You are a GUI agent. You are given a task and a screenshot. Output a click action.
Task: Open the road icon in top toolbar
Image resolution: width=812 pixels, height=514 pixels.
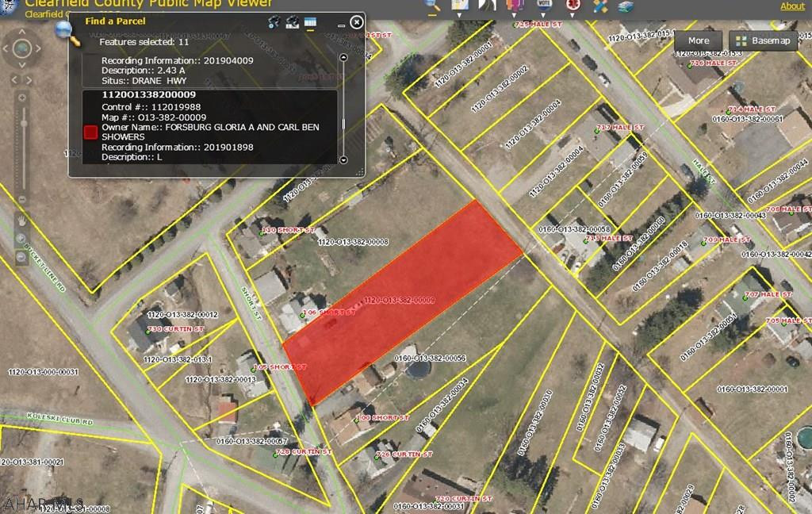pyautogui.click(x=489, y=5)
